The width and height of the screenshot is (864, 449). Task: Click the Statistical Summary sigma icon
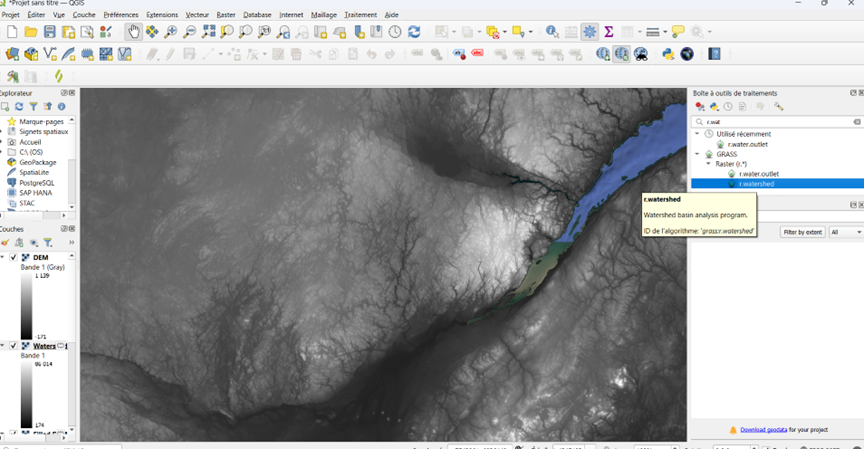click(608, 32)
